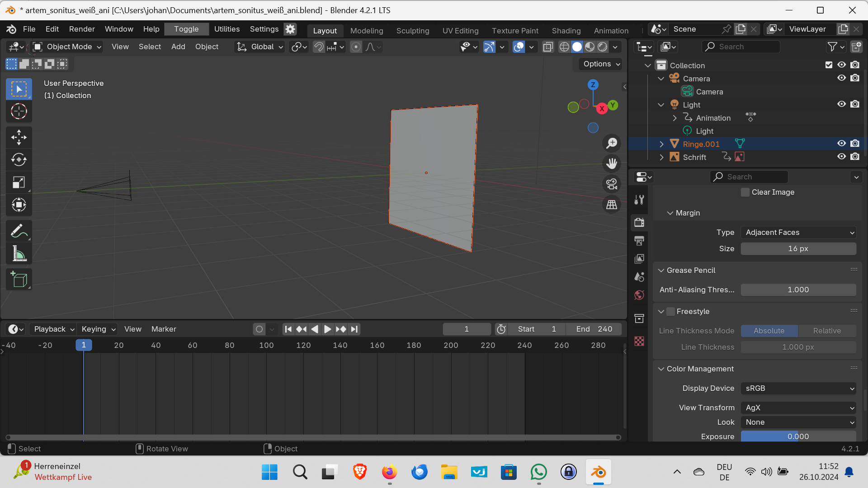Select Relative line thickness mode

827,331
